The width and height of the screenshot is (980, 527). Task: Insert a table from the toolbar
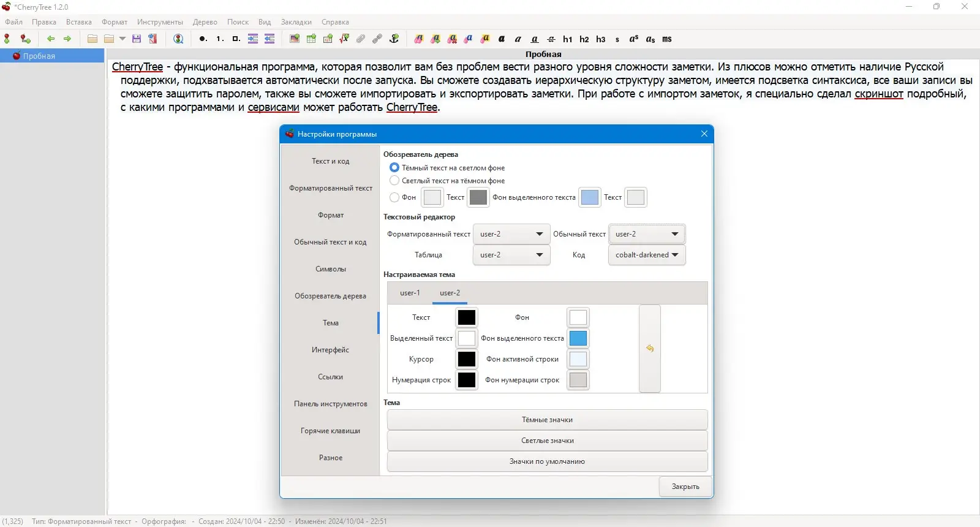click(x=311, y=39)
